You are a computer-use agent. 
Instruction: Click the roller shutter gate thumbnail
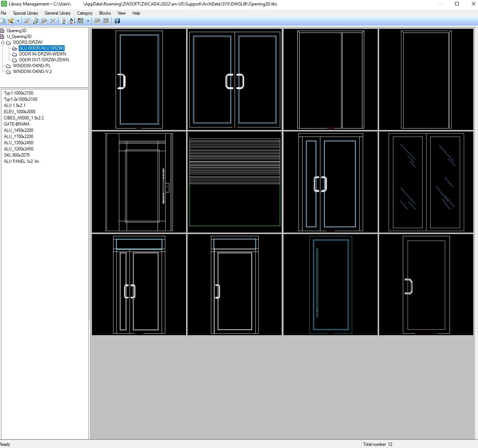235,182
